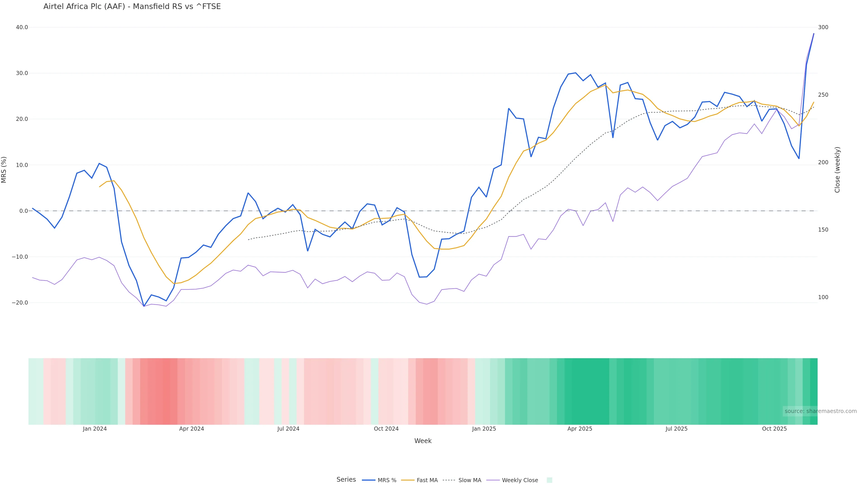Select the 'Close (weekly)' right axis title
This screenshot has height=488, width=868.
(x=837, y=169)
